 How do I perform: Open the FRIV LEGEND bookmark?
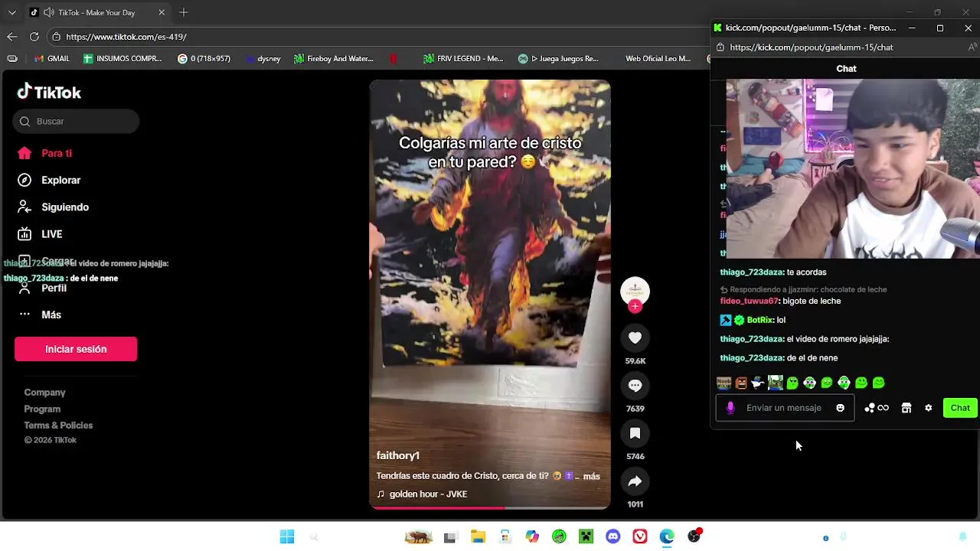tap(462, 58)
